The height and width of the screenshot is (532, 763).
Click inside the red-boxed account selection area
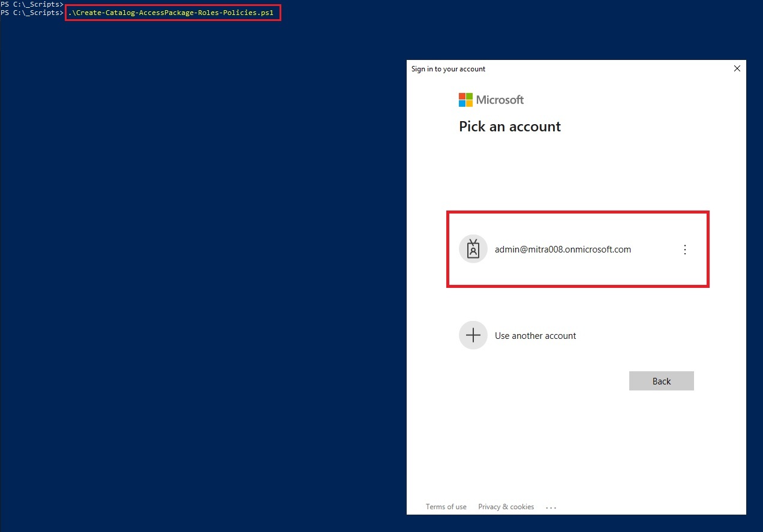[x=578, y=250]
